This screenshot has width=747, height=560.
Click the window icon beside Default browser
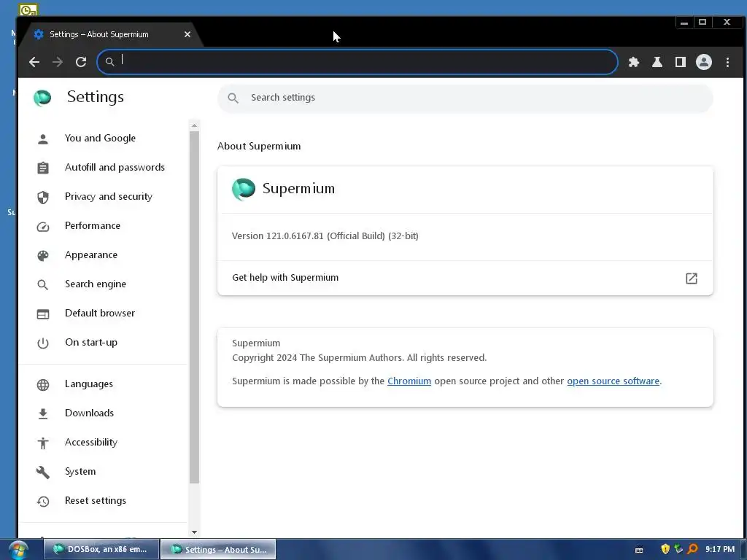43,314
